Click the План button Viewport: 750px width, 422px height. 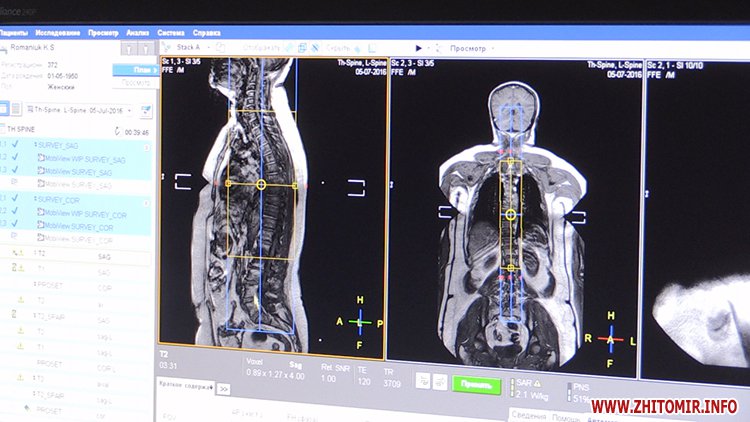141,70
